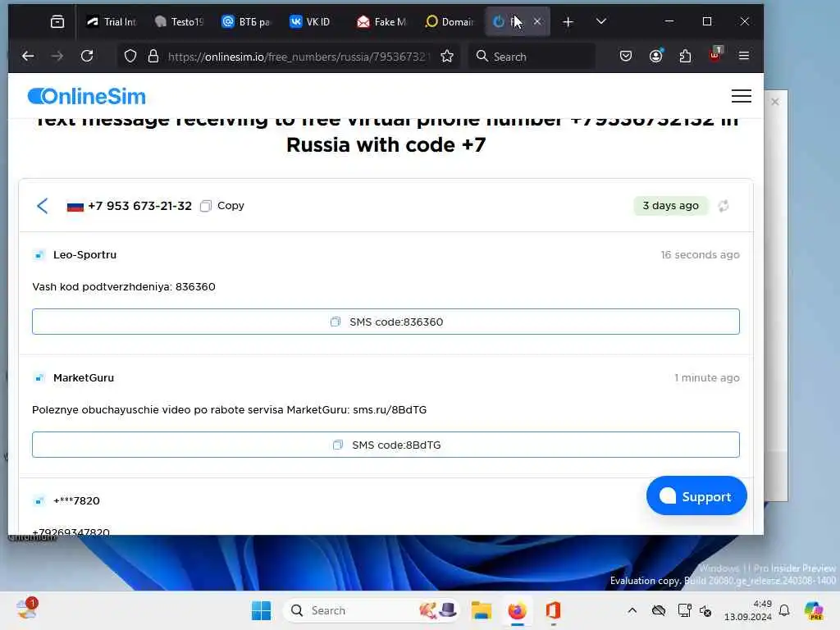Screen dimensions: 840x630
Task: Click the red uBlock extension icon
Action: (715, 54)
